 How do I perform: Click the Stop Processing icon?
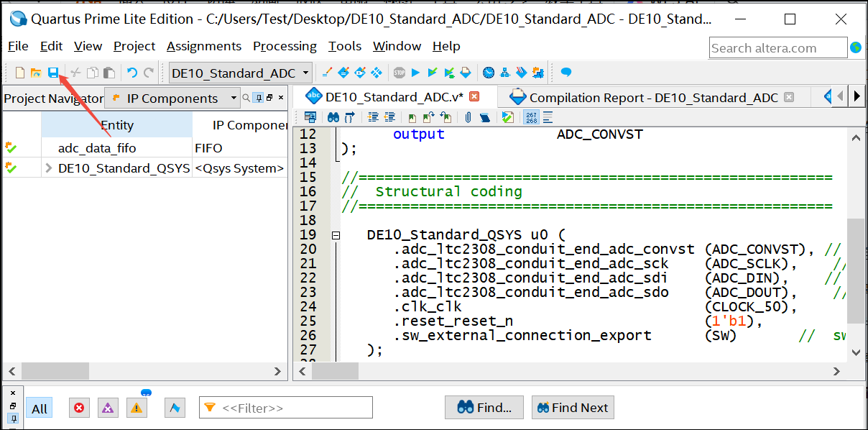pyautogui.click(x=400, y=73)
